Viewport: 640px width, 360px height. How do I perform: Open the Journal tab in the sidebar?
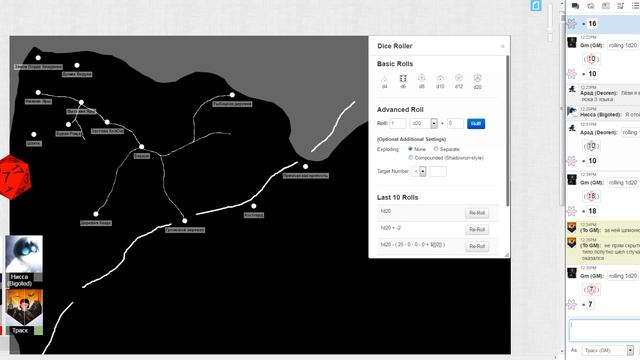606,6
